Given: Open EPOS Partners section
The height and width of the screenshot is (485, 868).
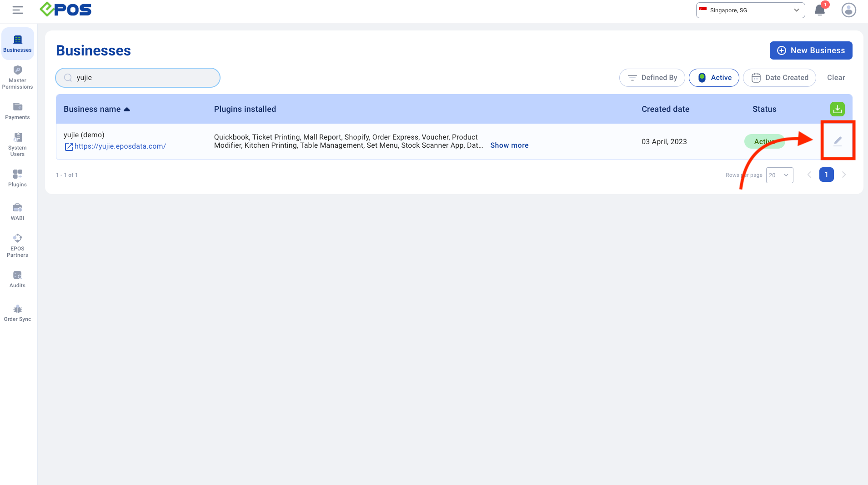Looking at the screenshot, I should coord(17,245).
